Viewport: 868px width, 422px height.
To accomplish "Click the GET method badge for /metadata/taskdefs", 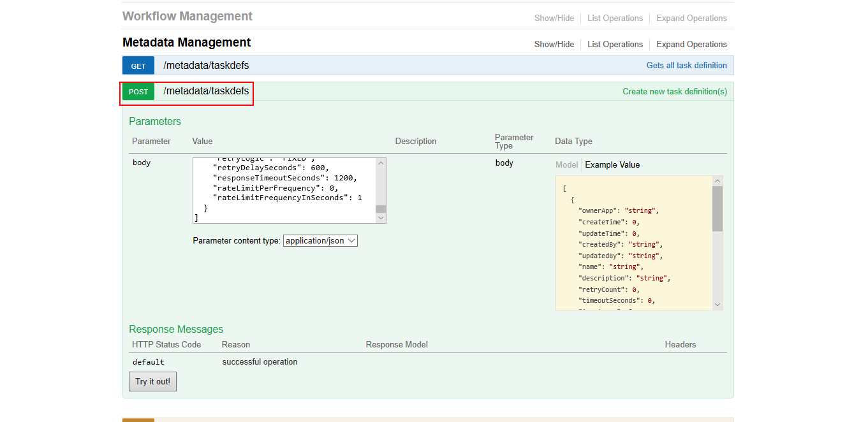I will 138,66.
